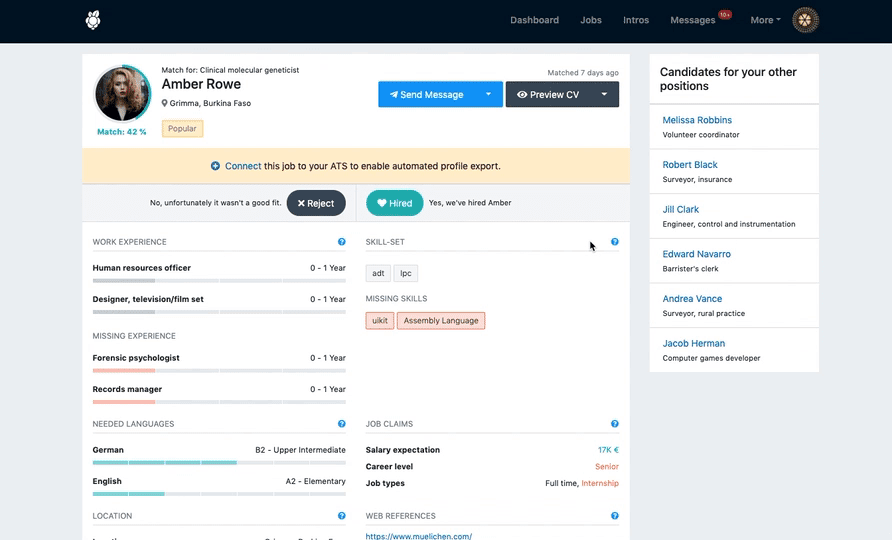892x540 pixels.
Task: Click the Matched 7 days ago text
Action: coord(583,73)
